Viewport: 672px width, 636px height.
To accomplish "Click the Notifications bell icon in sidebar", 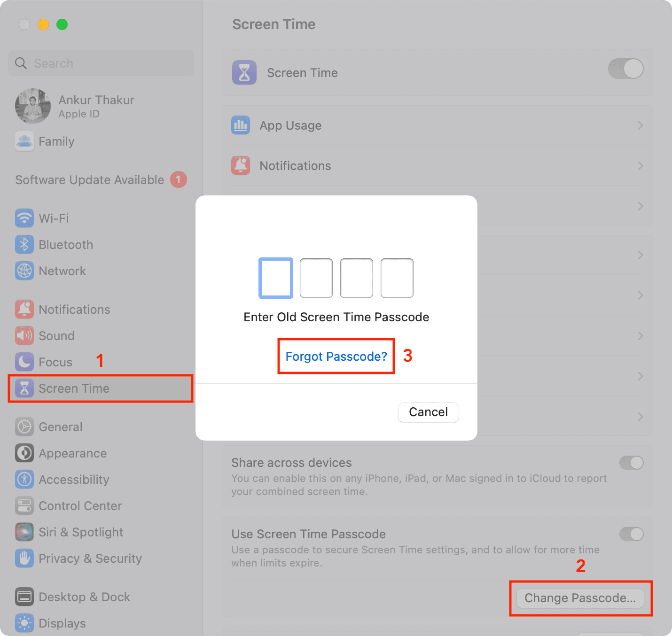I will (x=24, y=309).
